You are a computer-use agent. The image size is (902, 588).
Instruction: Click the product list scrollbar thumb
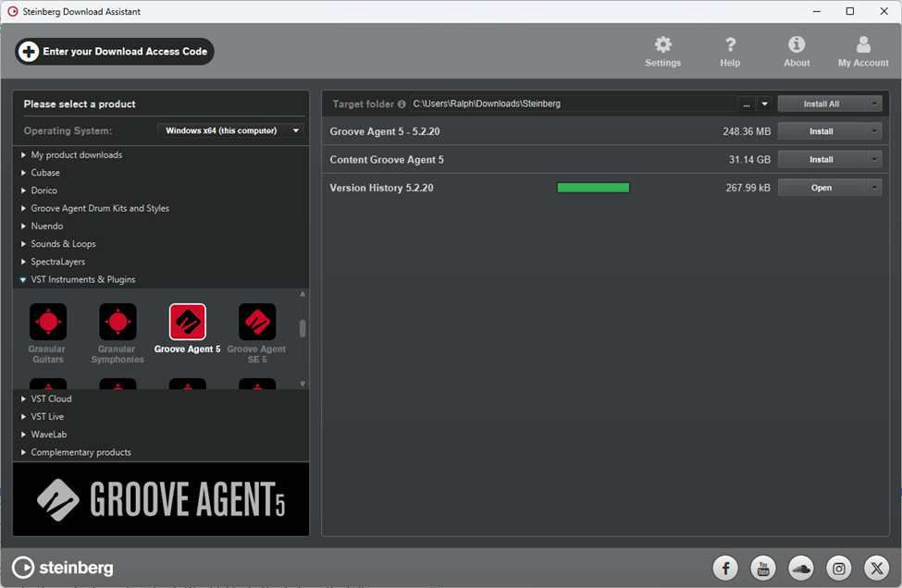click(x=303, y=328)
